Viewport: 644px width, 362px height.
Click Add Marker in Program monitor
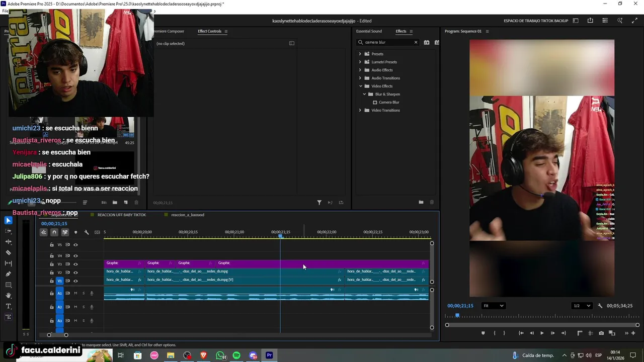click(x=483, y=333)
